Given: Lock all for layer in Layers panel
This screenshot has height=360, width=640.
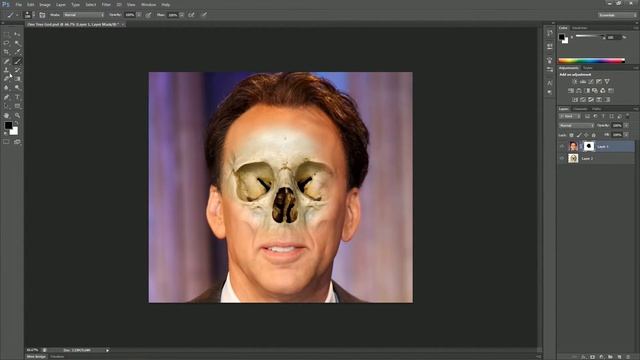Looking at the screenshot, I should point(593,135).
